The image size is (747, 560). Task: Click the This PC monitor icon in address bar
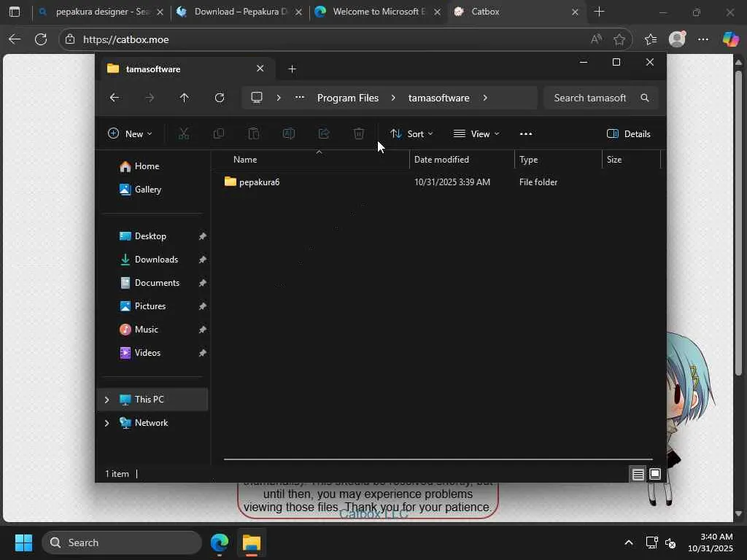[257, 98]
